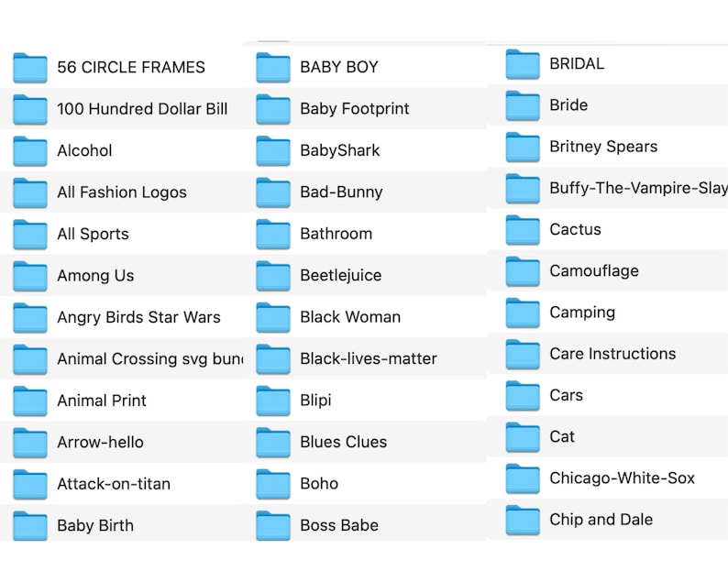Click the Chip and Dale folder icon

pos(523,520)
